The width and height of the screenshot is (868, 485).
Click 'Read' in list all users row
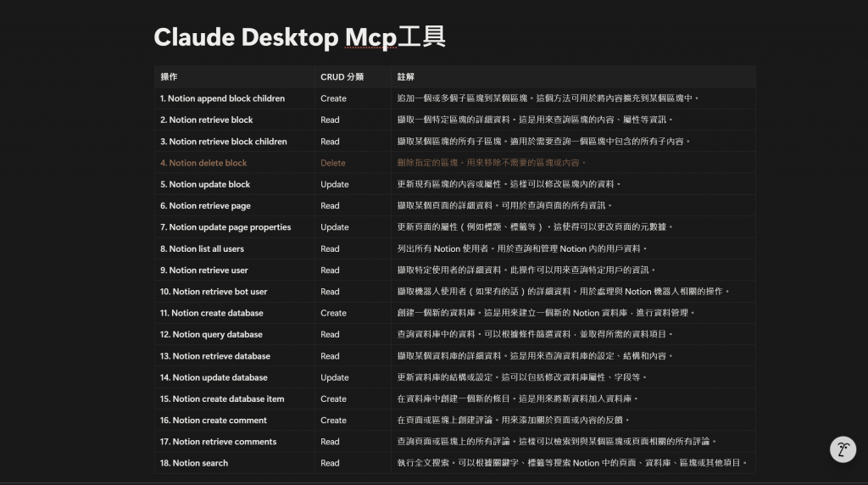coord(330,248)
